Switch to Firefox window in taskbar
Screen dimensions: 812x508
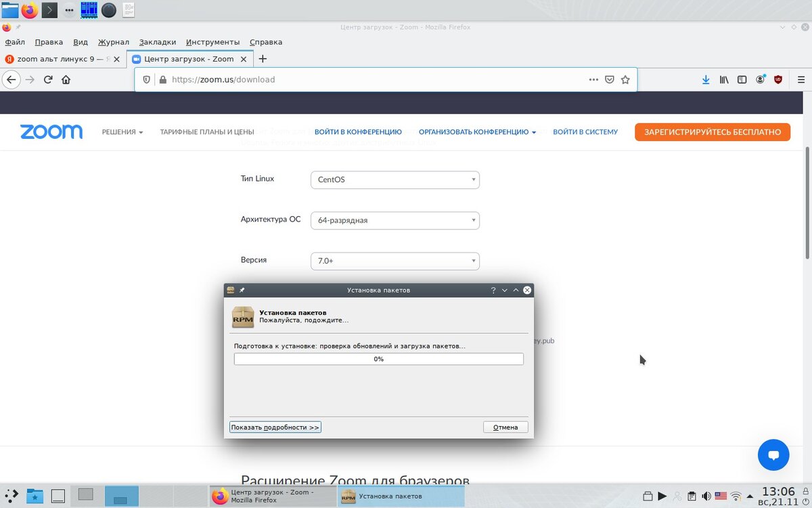point(273,496)
